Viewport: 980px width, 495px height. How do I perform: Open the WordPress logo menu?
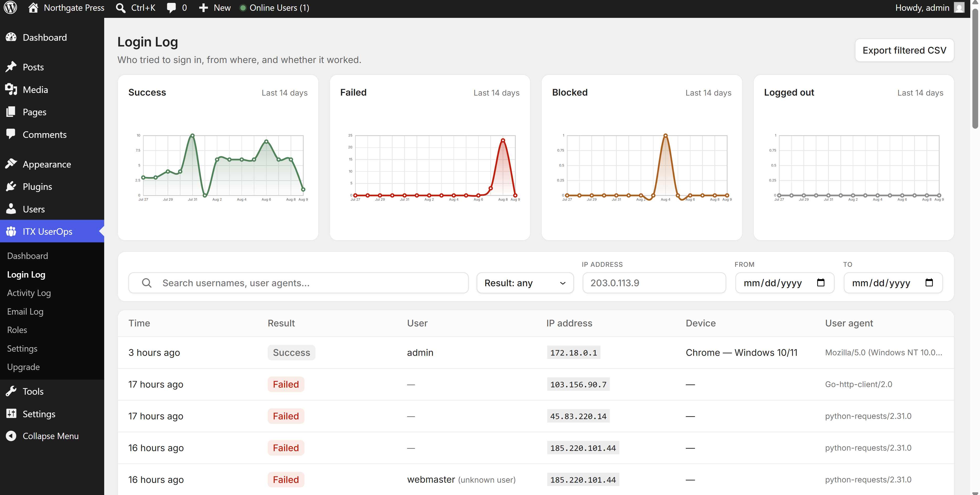point(10,8)
